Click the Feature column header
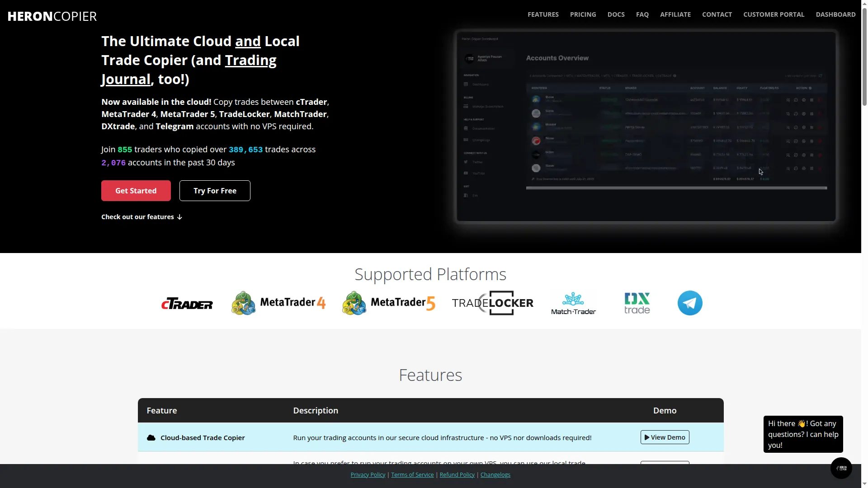 162,411
